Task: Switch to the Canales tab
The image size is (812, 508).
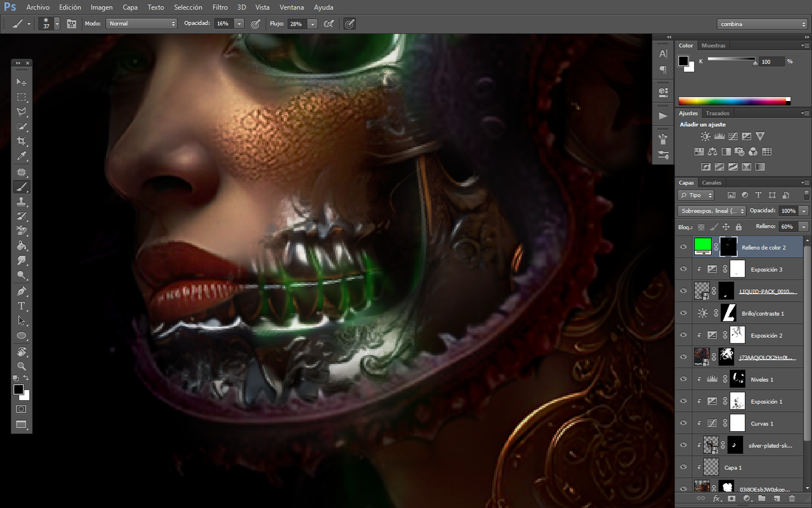Action: click(712, 183)
